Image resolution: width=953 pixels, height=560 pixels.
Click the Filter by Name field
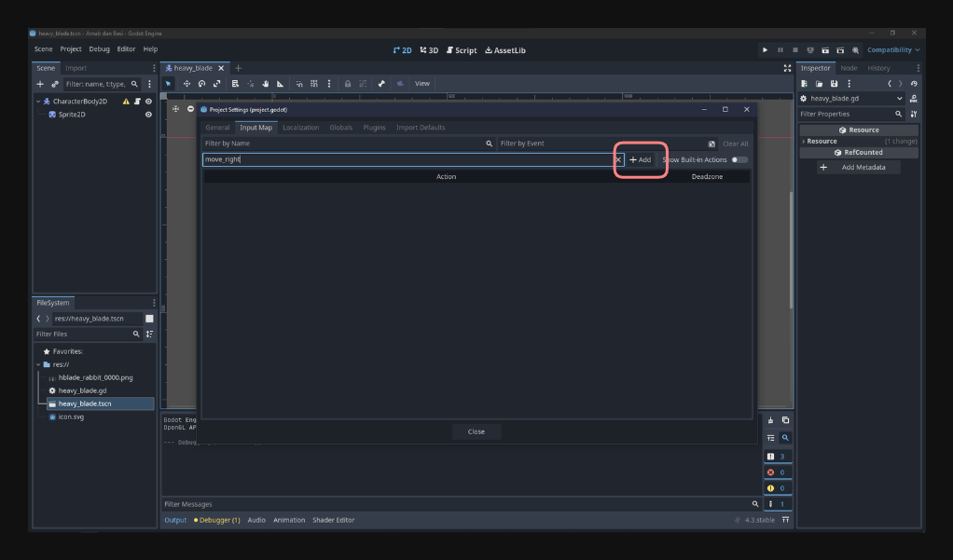coord(348,143)
